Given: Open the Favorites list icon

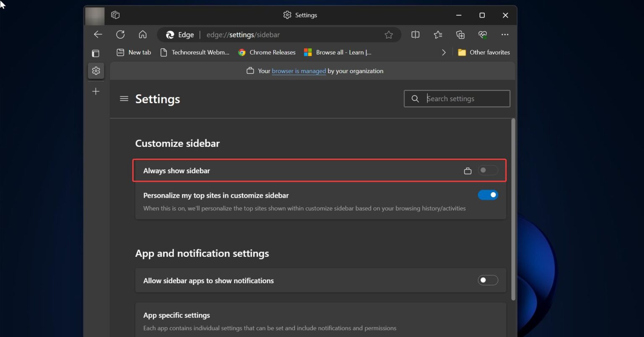Looking at the screenshot, I should pos(438,35).
